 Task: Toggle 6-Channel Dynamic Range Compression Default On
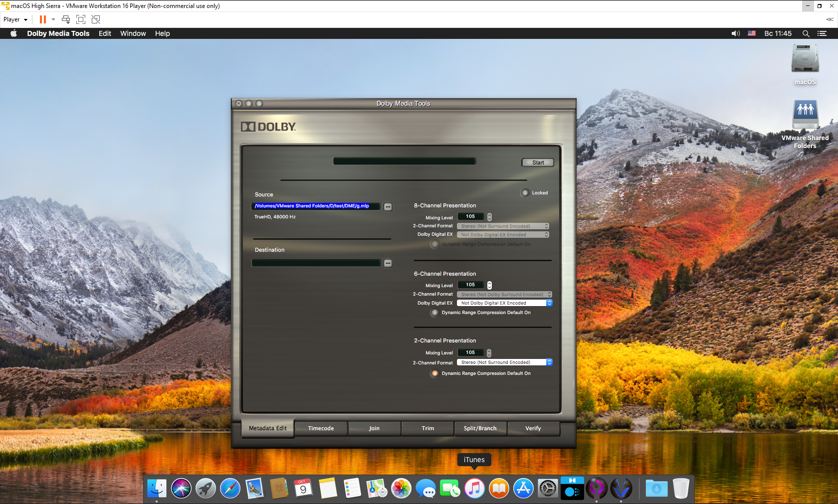[434, 313]
